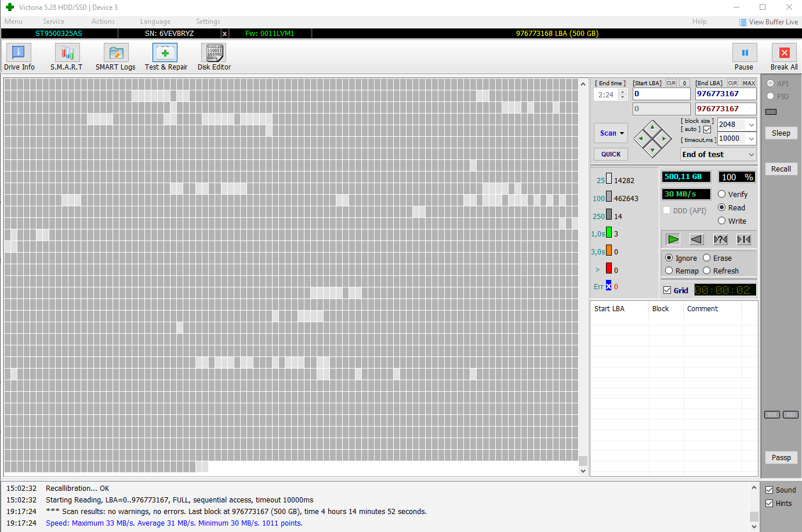Open the Drive Info panel
This screenshot has width=802, height=532.
(x=19, y=53)
